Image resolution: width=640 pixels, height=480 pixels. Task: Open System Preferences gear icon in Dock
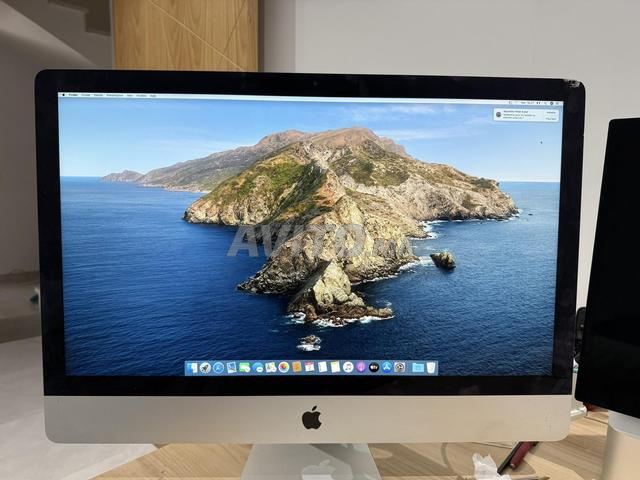(x=400, y=367)
